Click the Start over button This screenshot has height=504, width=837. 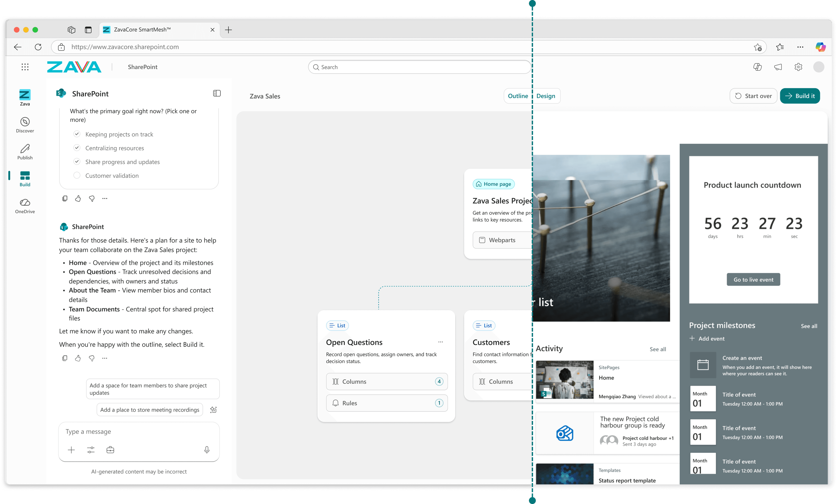753,96
